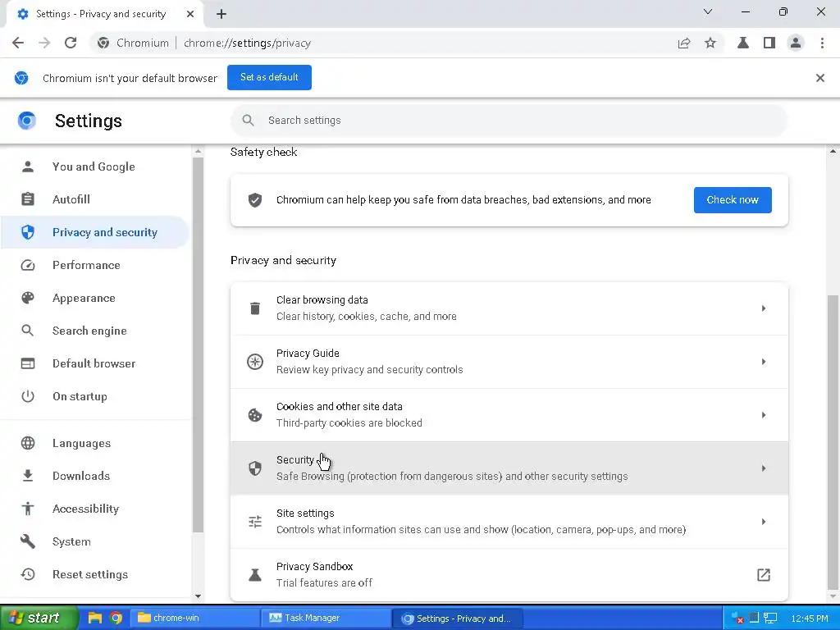Image resolution: width=840 pixels, height=630 pixels.
Task: Open Performance section
Action: click(94, 265)
